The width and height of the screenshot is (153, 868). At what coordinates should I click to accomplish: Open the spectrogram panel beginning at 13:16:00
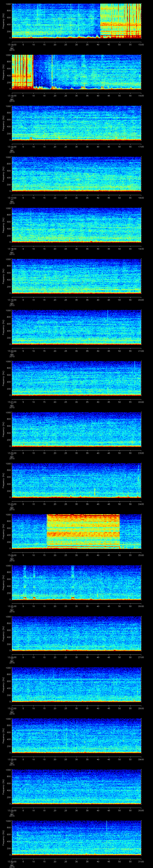(x=76, y=123)
